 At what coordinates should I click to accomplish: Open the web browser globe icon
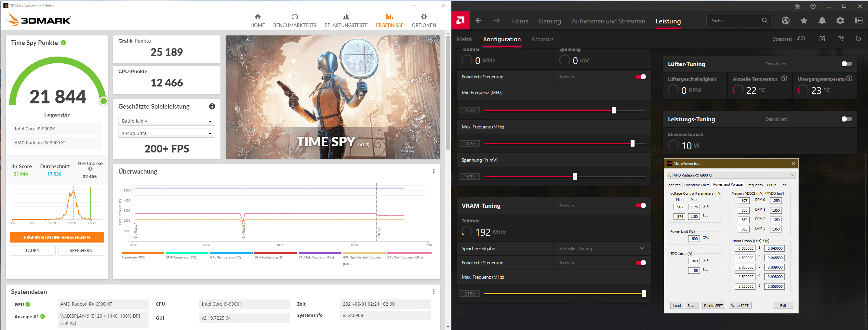pos(785,21)
